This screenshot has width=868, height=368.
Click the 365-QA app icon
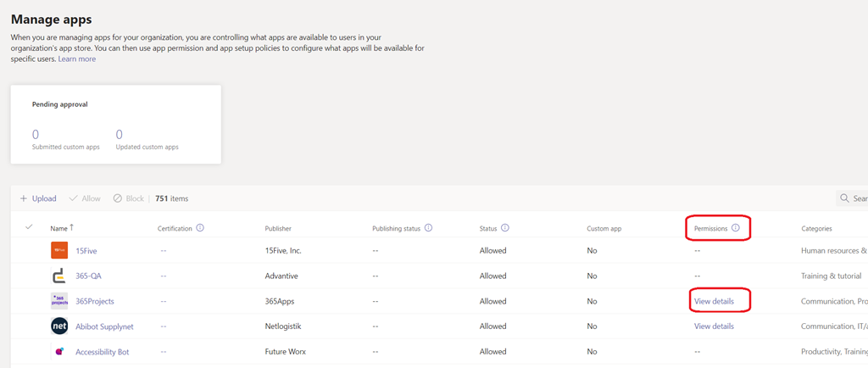coord(59,276)
